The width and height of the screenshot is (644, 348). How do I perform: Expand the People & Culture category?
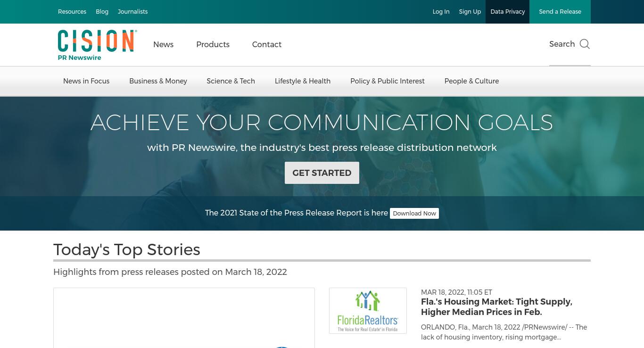[471, 81]
